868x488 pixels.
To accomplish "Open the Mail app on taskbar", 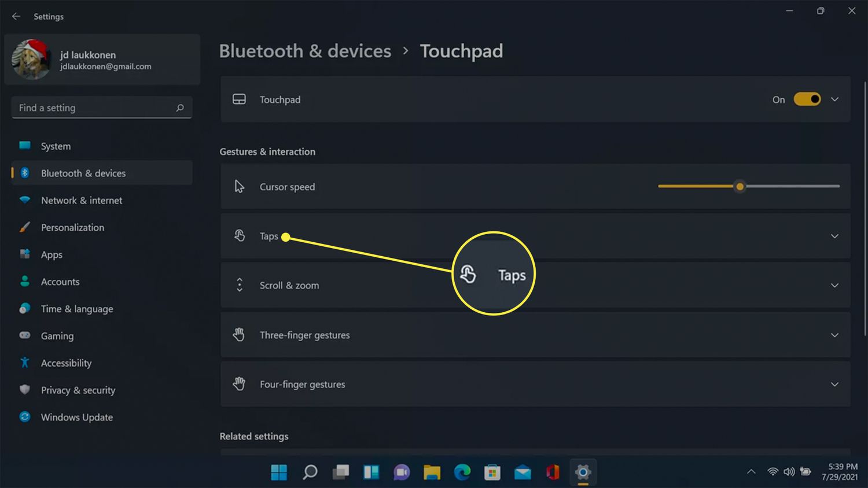I will [523, 472].
